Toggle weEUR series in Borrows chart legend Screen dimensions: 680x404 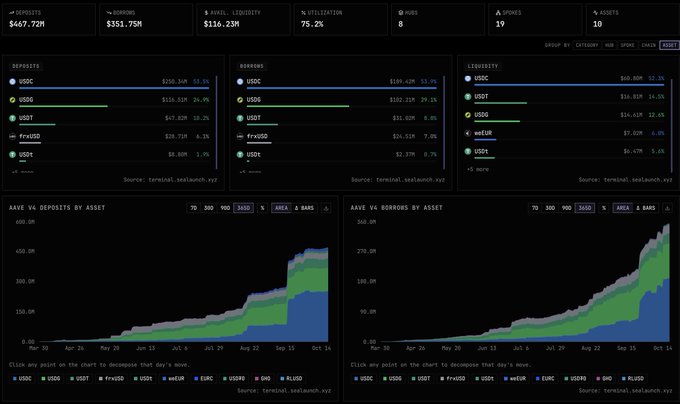[514, 378]
